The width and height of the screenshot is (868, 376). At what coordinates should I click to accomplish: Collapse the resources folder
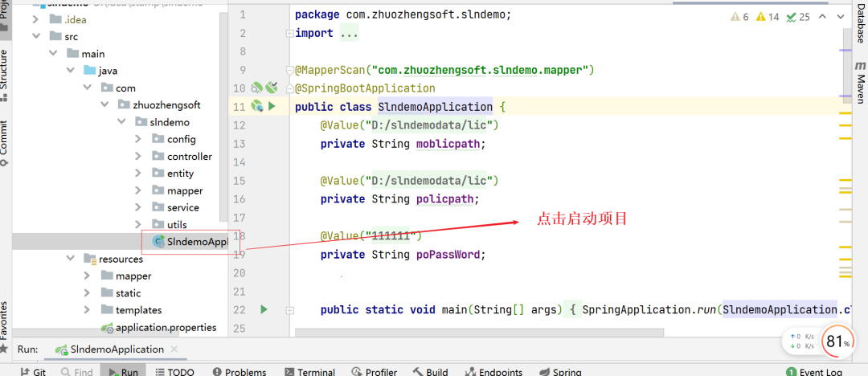(70, 259)
